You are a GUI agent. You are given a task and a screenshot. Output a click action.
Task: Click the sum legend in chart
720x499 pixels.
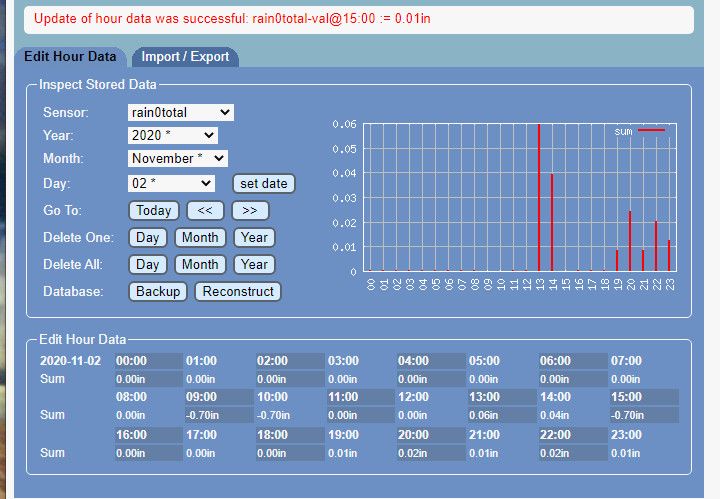pyautogui.click(x=640, y=132)
